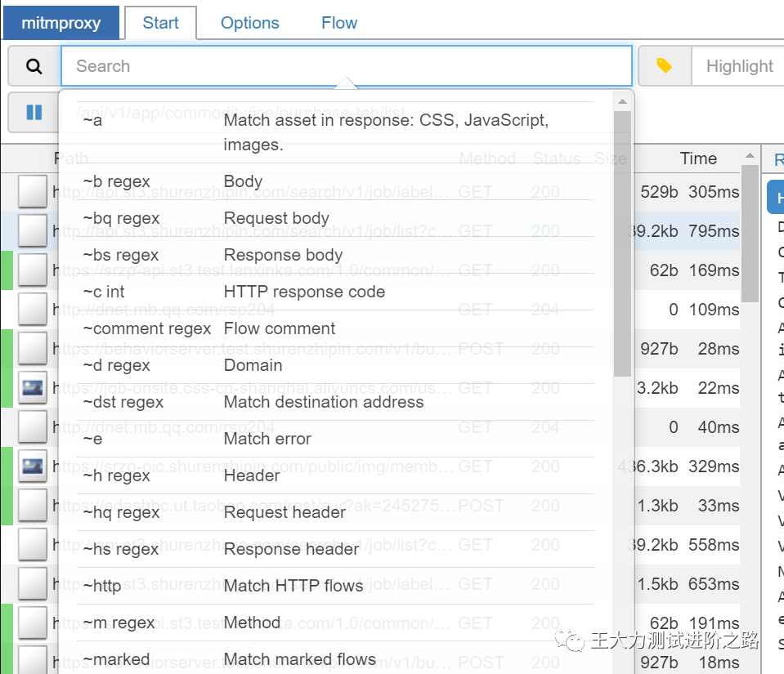This screenshot has height=674, width=784.
Task: Click icon of the 795ms flow row
Action: tap(33, 231)
